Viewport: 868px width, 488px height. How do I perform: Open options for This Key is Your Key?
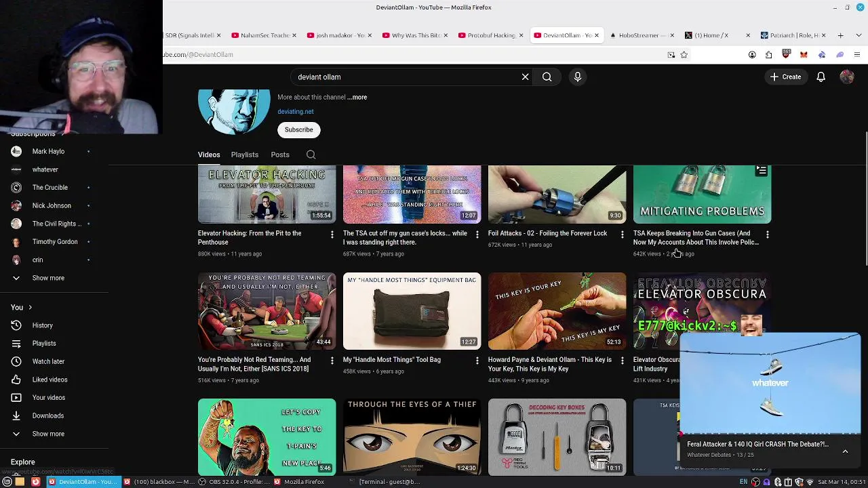[622, 361]
